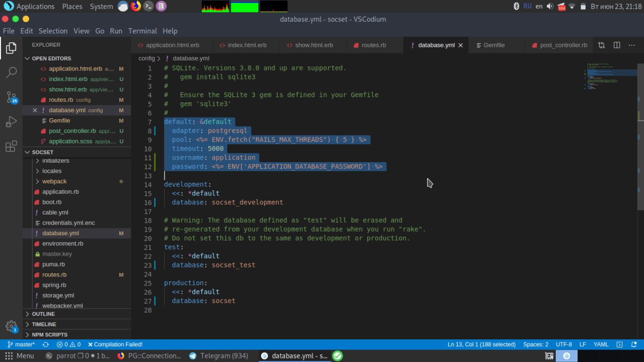Image resolution: width=644 pixels, height=362 pixels.
Task: Click the green checkmark icon in taskbar
Action: tap(338, 355)
